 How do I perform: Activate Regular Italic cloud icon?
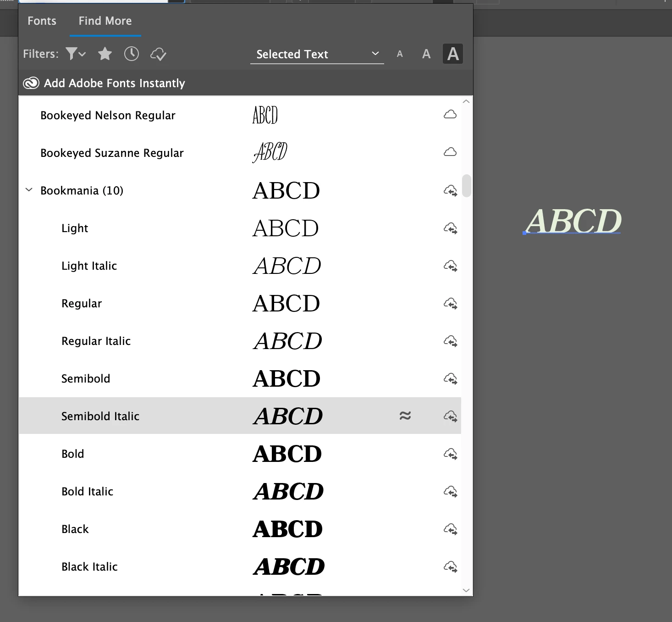coord(451,341)
